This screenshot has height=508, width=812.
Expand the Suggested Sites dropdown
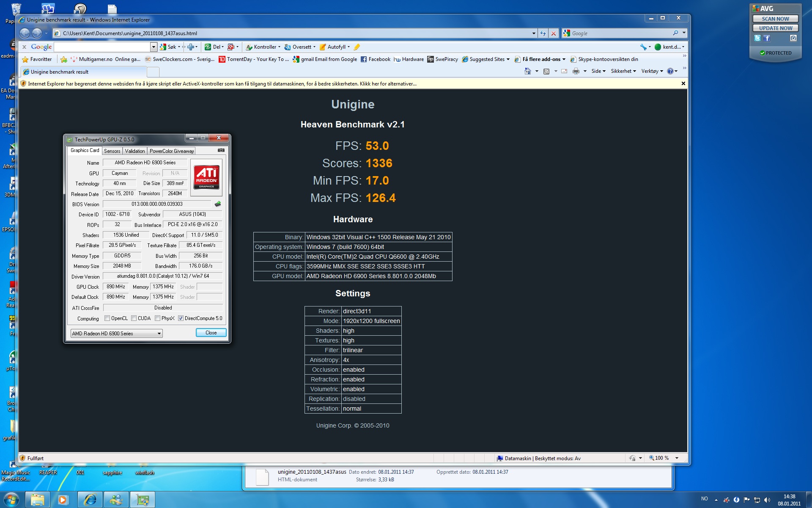508,59
